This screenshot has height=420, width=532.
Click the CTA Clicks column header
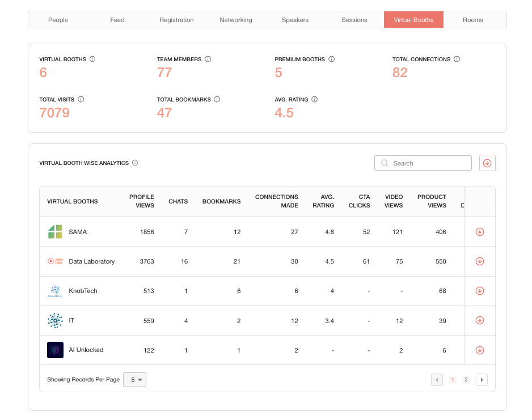pos(360,201)
